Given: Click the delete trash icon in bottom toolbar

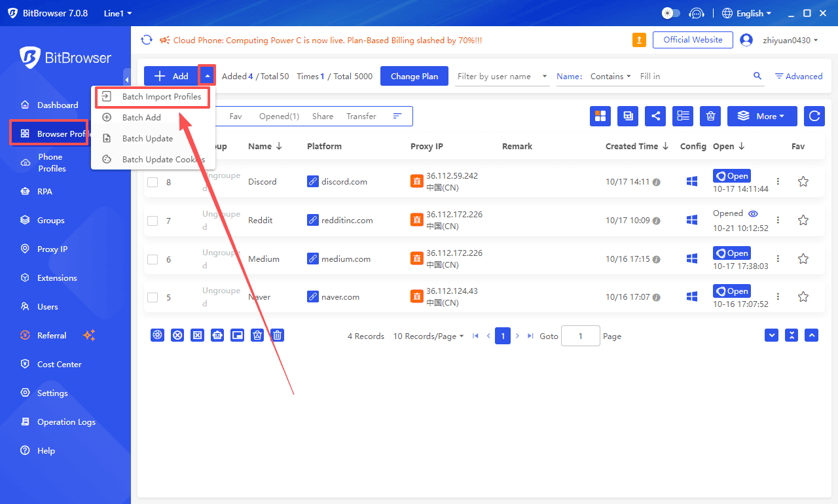Looking at the screenshot, I should pyautogui.click(x=277, y=335).
